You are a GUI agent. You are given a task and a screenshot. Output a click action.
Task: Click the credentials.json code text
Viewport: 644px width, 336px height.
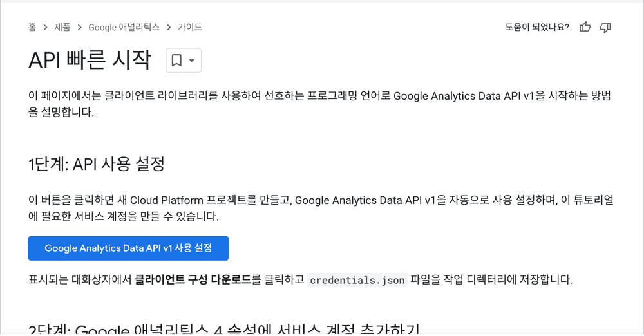tap(357, 280)
